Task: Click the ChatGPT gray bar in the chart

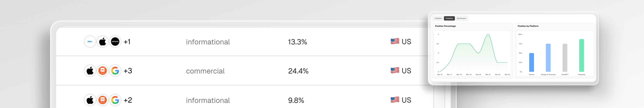Action: (x=565, y=58)
